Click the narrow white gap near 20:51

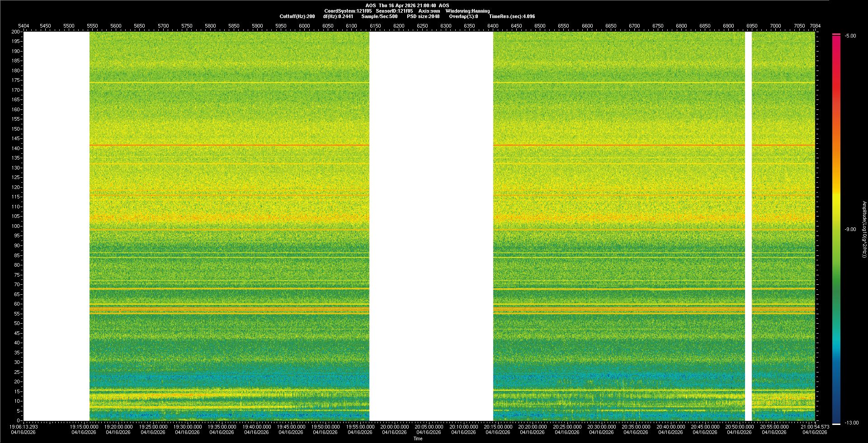coord(748,226)
